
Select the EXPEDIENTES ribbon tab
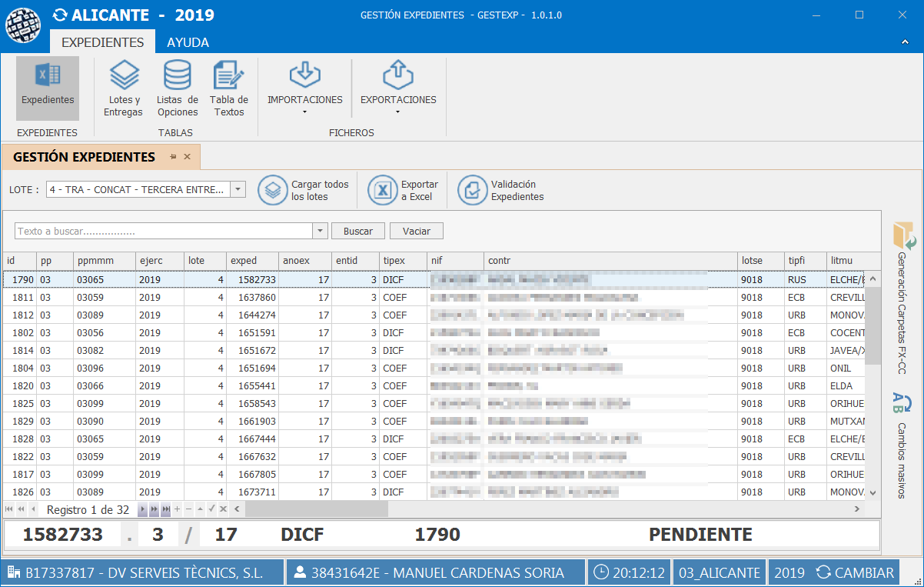(x=102, y=42)
